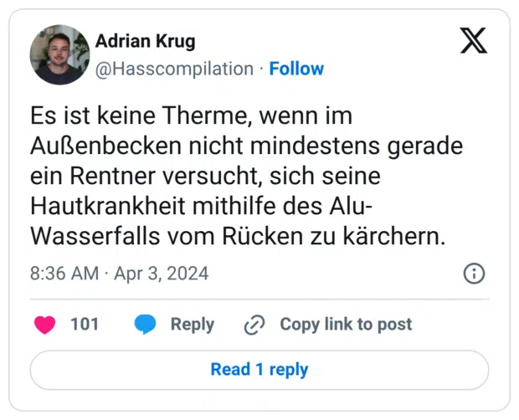Open the @Hasscompilation handle

click(x=173, y=69)
